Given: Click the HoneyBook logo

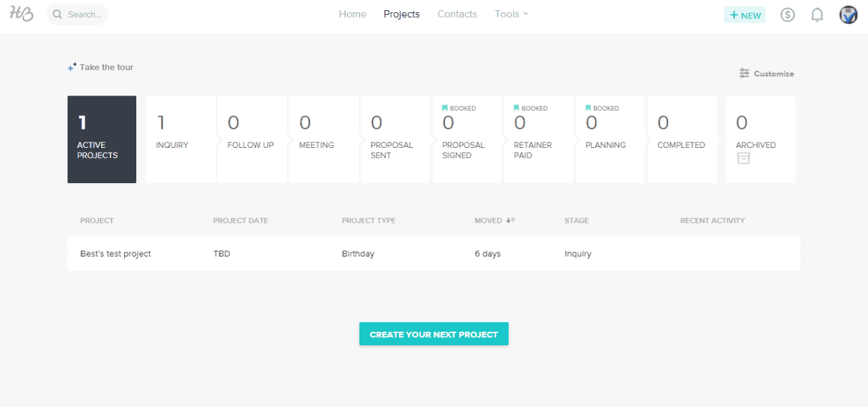Looking at the screenshot, I should [21, 14].
